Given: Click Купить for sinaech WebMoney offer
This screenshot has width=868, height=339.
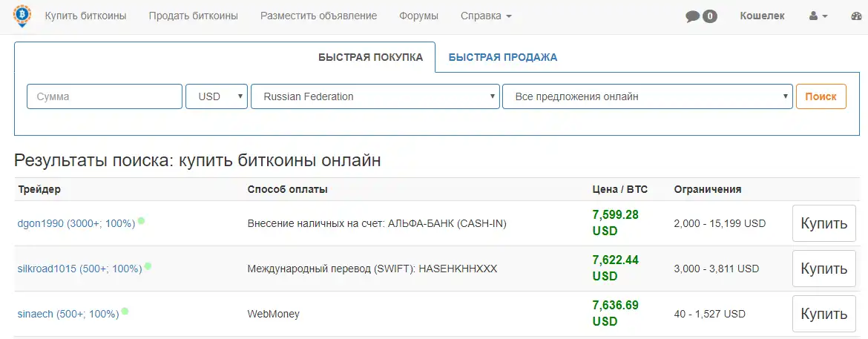Looking at the screenshot, I should [x=824, y=314].
